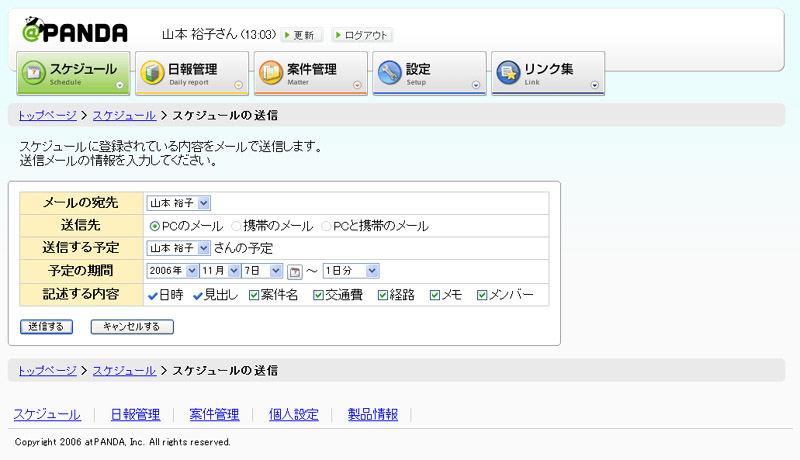Click the Matter tab folder icon
The image size is (800, 460).
click(270, 72)
